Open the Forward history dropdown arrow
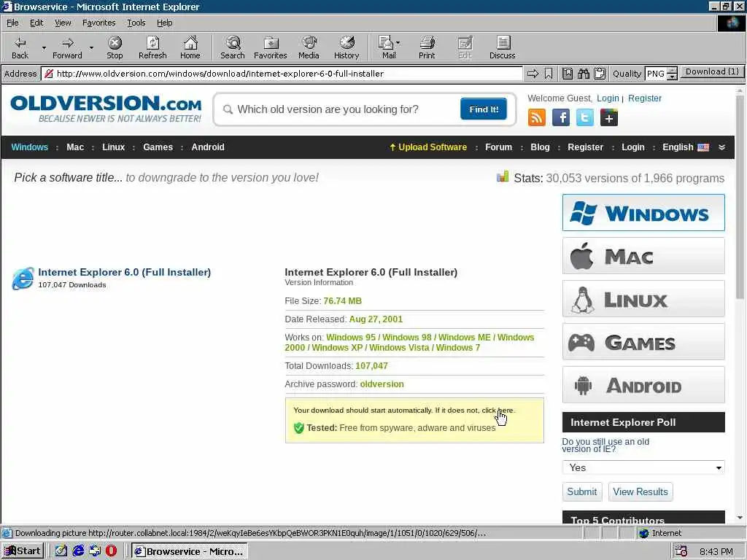Viewport: 747px width, 560px height. [x=91, y=47]
